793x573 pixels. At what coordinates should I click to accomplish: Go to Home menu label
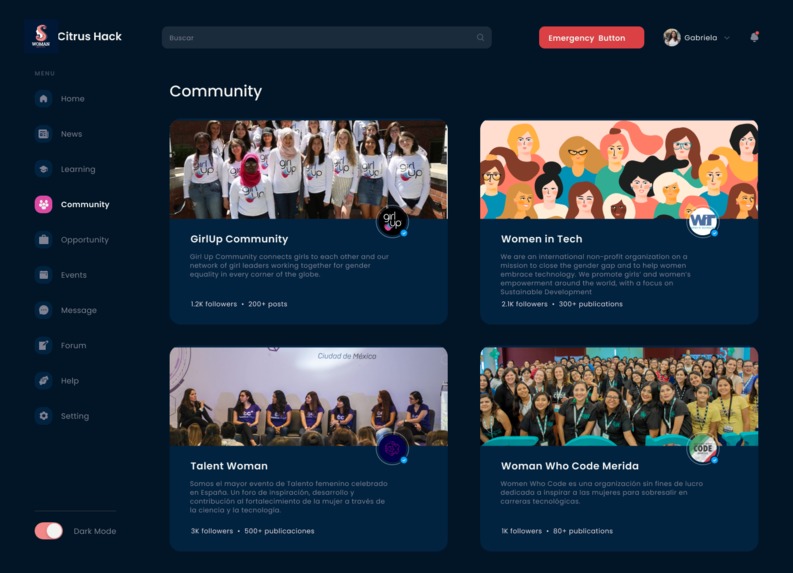point(73,99)
